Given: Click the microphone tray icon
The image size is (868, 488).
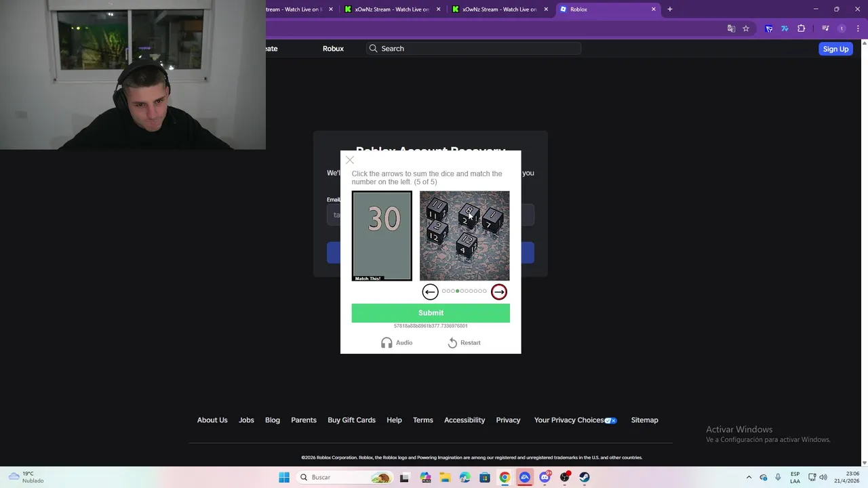Looking at the screenshot, I should point(778,477).
